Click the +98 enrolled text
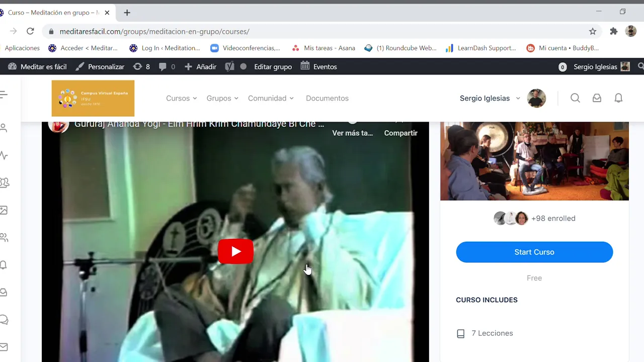644x362 pixels. pos(553,218)
